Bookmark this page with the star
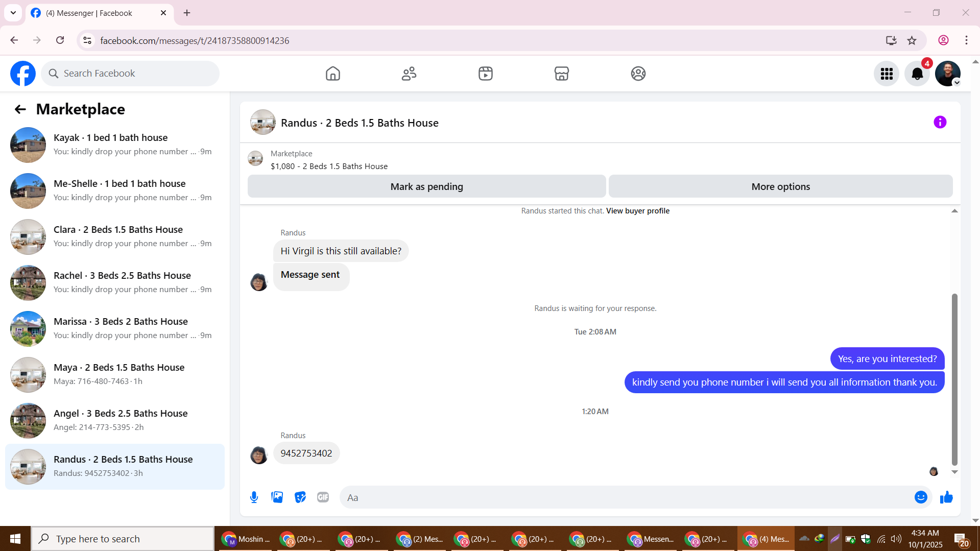The image size is (980, 551). (x=912, y=40)
